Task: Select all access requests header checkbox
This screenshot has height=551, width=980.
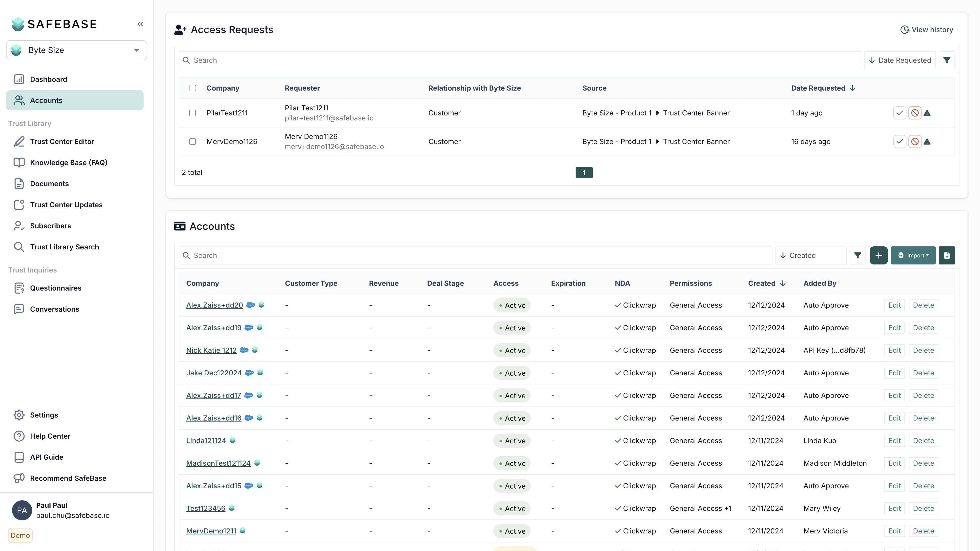Action: (193, 88)
